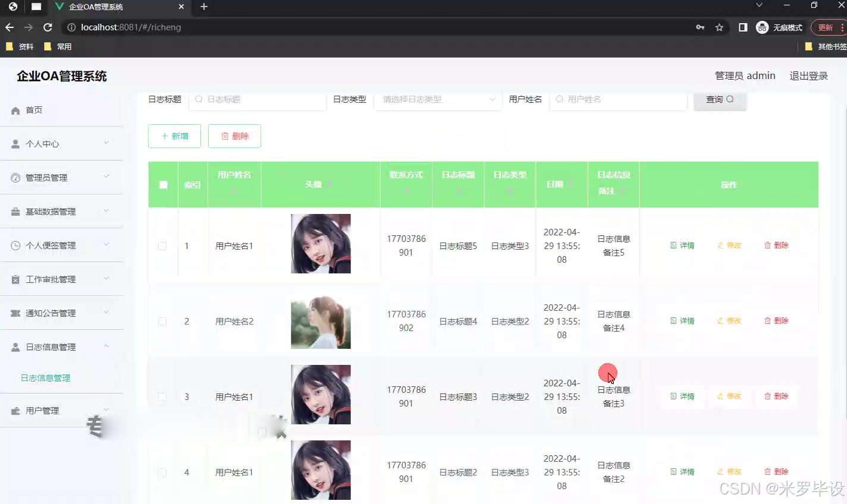The height and width of the screenshot is (504, 847).
Task: Expand the 用户管理 sidebar section
Action: (x=62, y=410)
